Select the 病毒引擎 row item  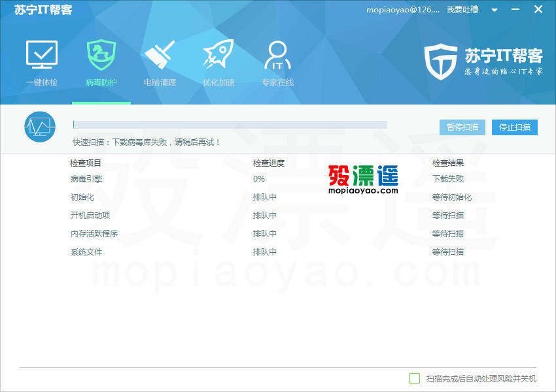pyautogui.click(x=86, y=179)
